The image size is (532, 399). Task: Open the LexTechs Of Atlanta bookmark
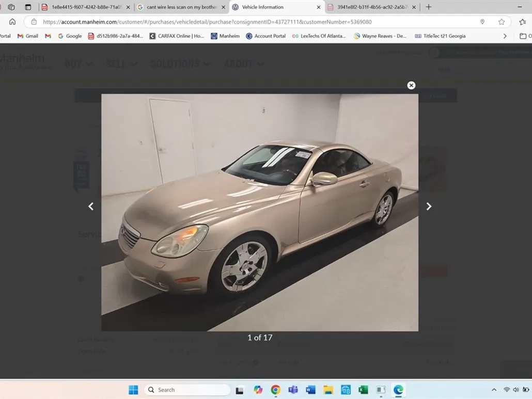pyautogui.click(x=319, y=36)
